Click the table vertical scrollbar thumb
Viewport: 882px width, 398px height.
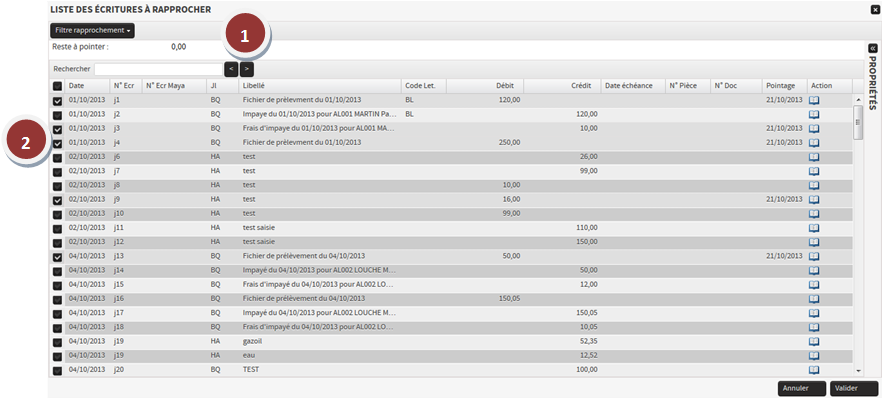tap(858, 122)
